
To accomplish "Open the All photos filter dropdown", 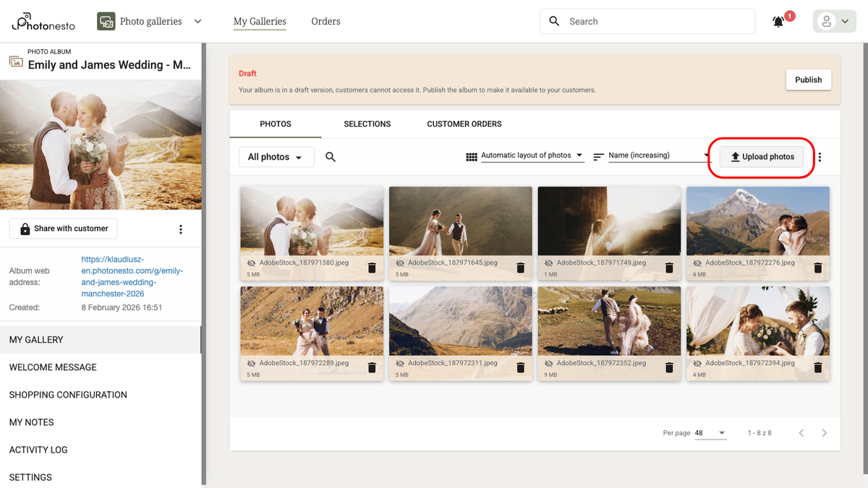I will click(276, 156).
